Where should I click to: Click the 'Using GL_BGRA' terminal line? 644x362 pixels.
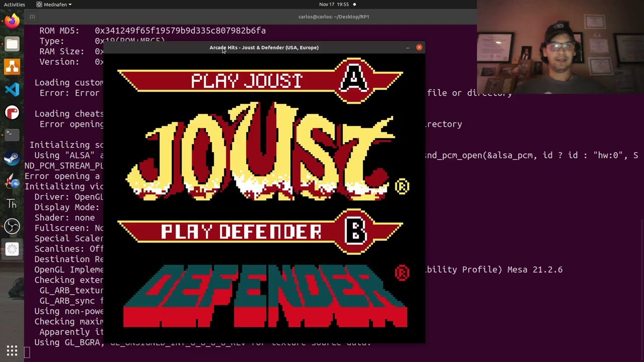pyautogui.click(x=203, y=342)
